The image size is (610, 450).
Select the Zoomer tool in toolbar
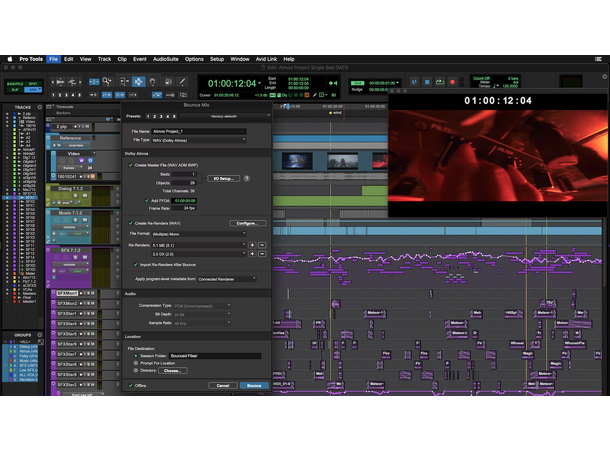point(107,81)
